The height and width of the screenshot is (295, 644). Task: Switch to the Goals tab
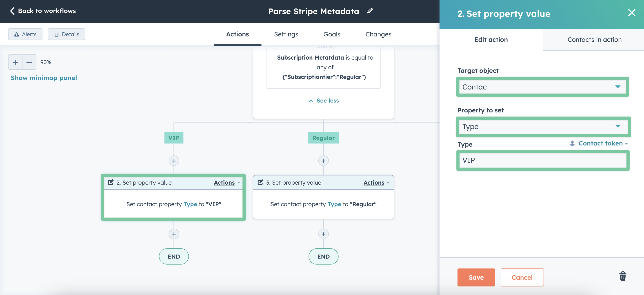[x=331, y=34]
